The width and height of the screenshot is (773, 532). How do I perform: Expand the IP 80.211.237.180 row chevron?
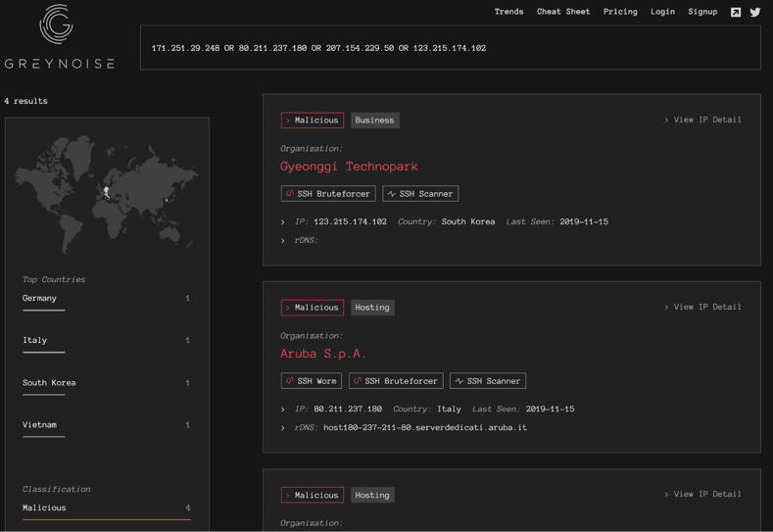click(283, 410)
